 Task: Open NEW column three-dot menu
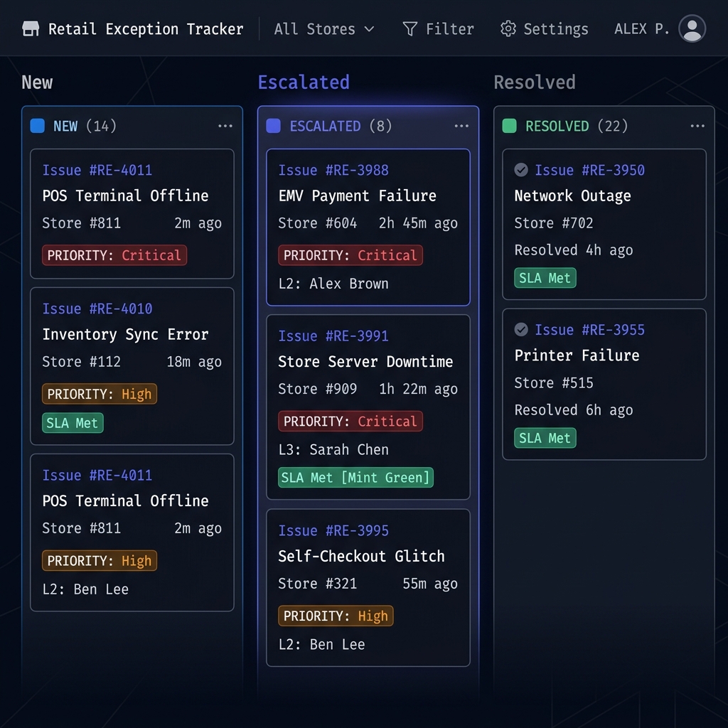tap(225, 126)
